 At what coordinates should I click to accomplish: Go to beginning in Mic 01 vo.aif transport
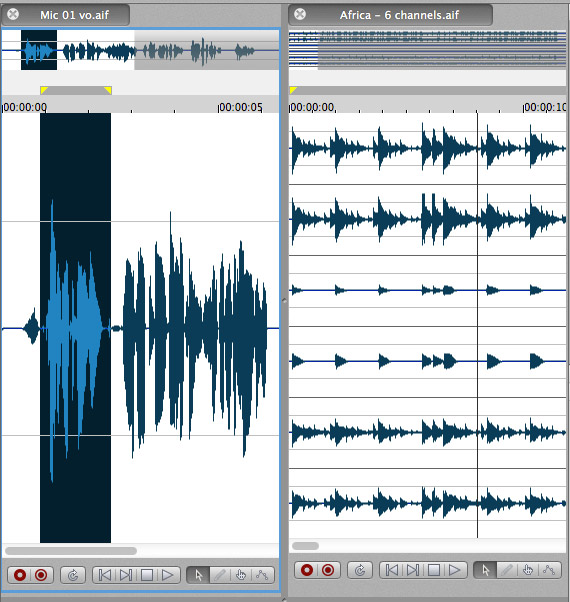click(104, 575)
